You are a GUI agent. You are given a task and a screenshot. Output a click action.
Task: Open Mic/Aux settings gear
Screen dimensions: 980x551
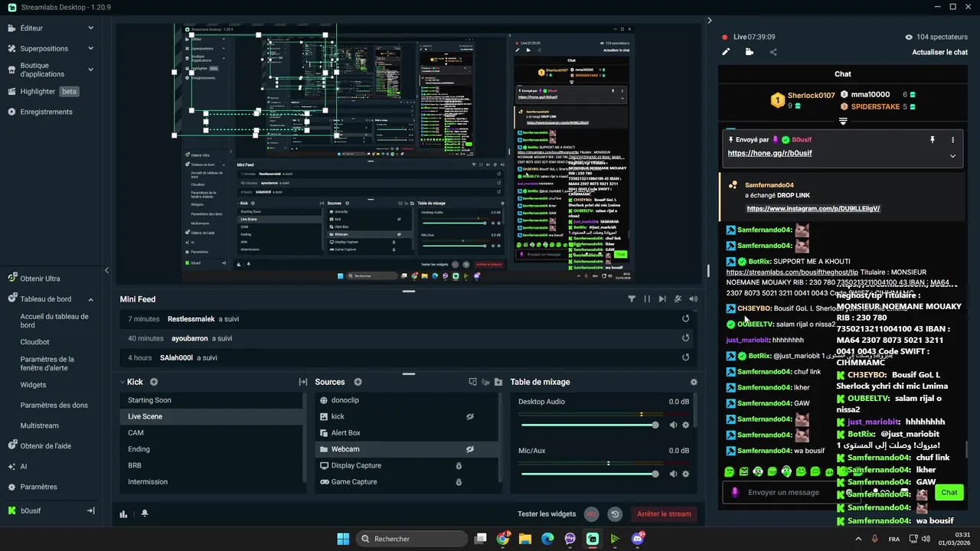[x=685, y=474]
